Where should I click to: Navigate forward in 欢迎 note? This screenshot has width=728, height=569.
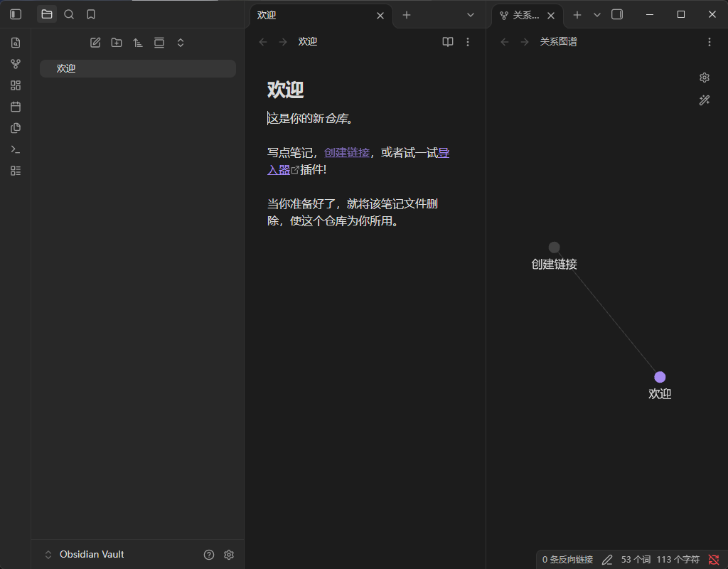coord(283,42)
